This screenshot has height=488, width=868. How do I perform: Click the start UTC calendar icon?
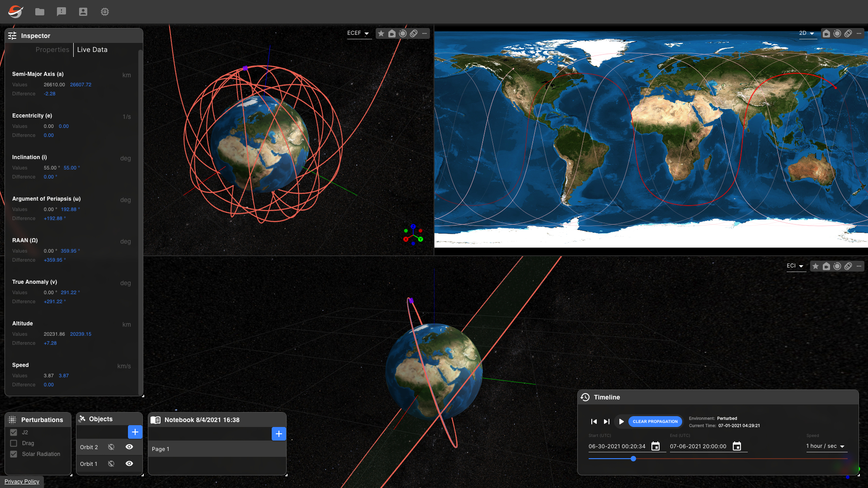tap(656, 446)
